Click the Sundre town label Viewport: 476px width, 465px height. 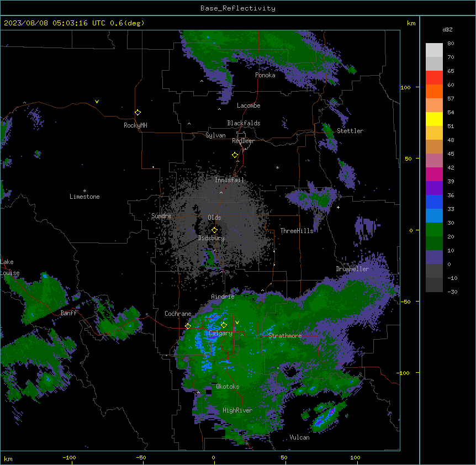(161, 216)
